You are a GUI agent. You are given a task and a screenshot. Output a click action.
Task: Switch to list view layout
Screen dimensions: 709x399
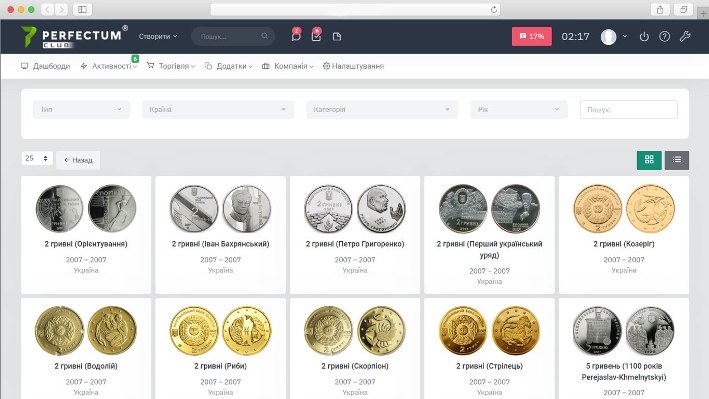[677, 160]
